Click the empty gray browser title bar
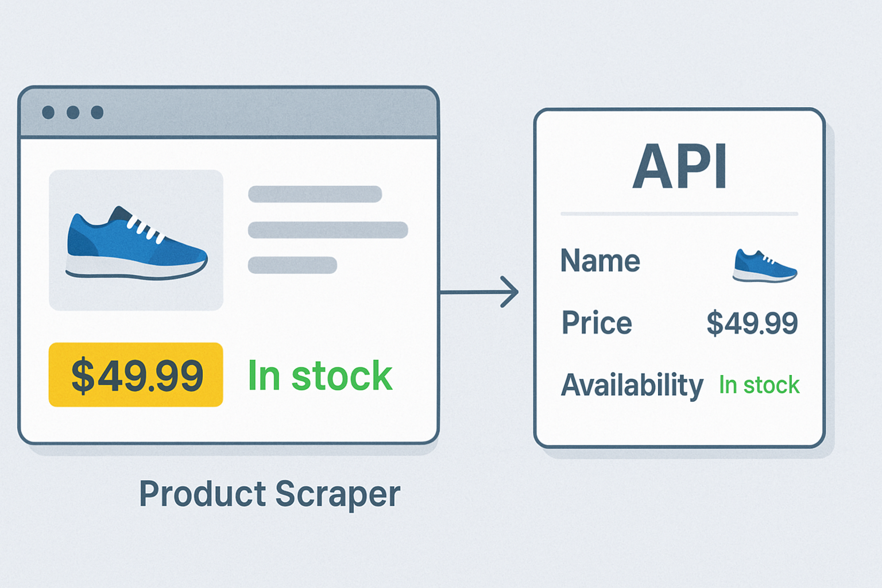Viewport: 882px width, 588px height. click(270, 113)
